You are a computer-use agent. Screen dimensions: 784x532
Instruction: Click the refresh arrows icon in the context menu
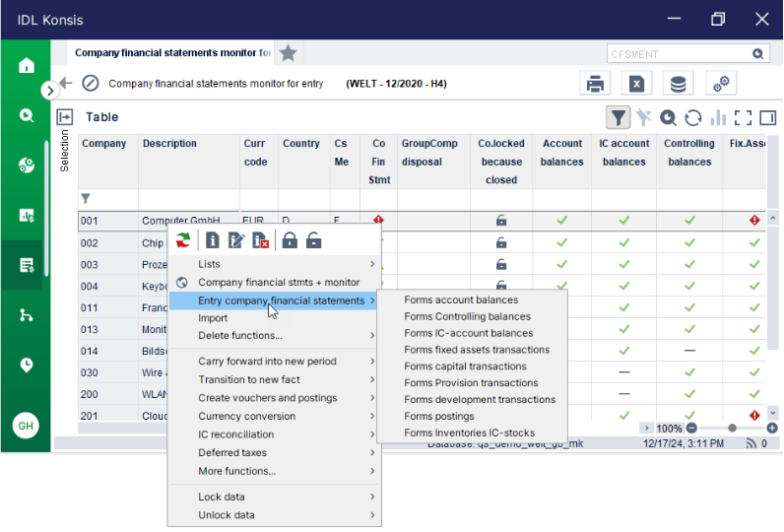click(x=183, y=240)
